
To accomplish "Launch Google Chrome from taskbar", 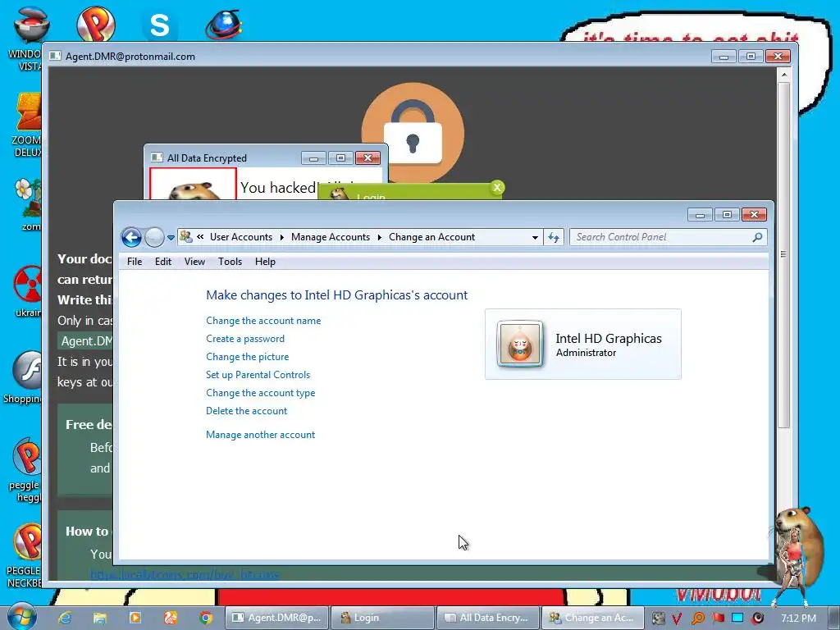I will pos(206,618).
